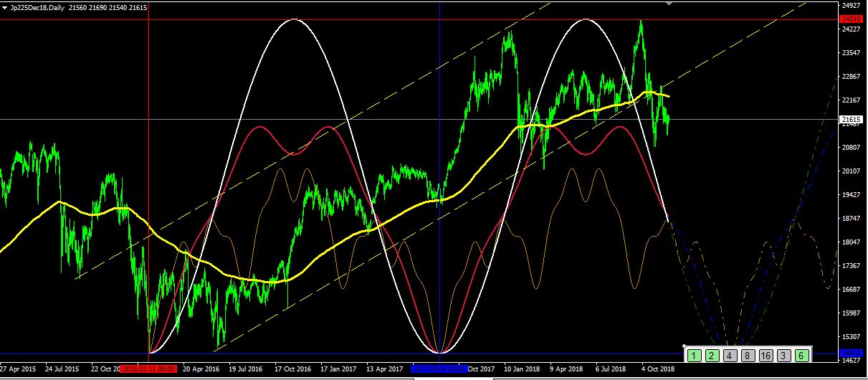Select the blue price label on price axis
The width and height of the screenshot is (868, 380).
coord(851,353)
